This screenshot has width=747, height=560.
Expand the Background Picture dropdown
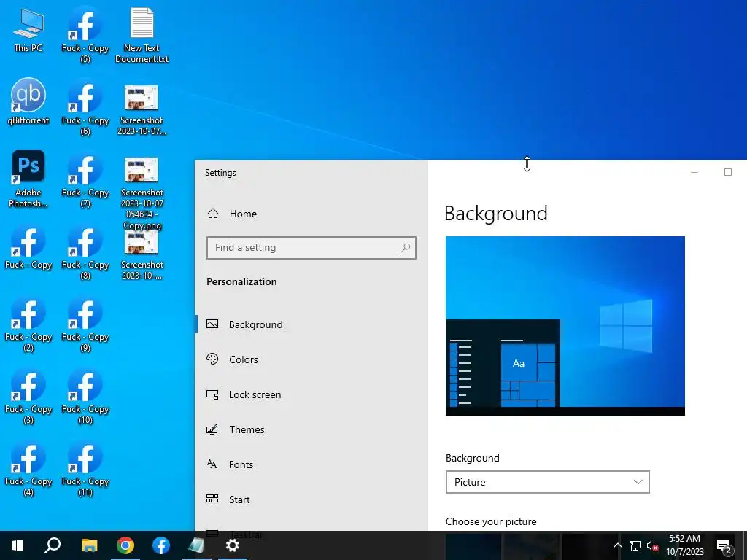click(x=547, y=482)
